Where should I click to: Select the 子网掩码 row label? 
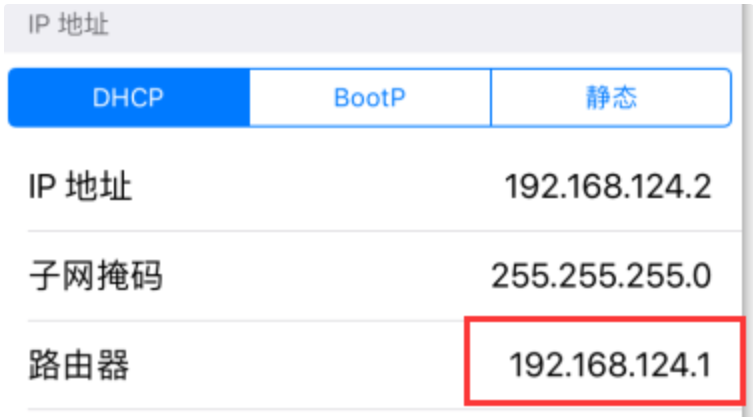coord(96,276)
